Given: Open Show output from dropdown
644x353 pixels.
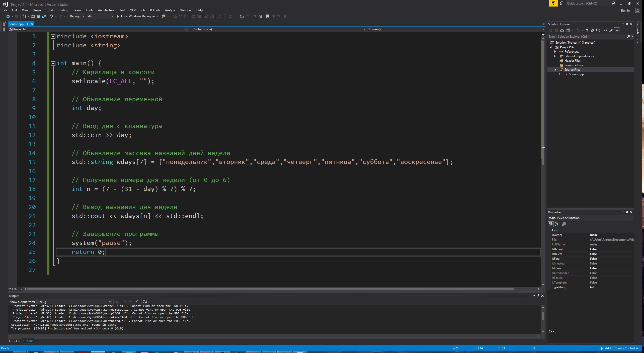Looking at the screenshot, I should pyautogui.click(x=74, y=302).
